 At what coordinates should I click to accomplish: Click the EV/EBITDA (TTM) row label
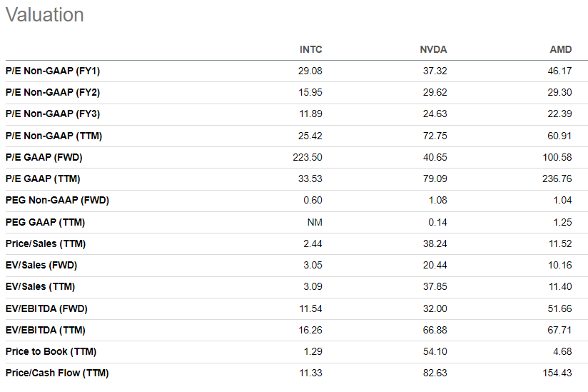pos(46,330)
